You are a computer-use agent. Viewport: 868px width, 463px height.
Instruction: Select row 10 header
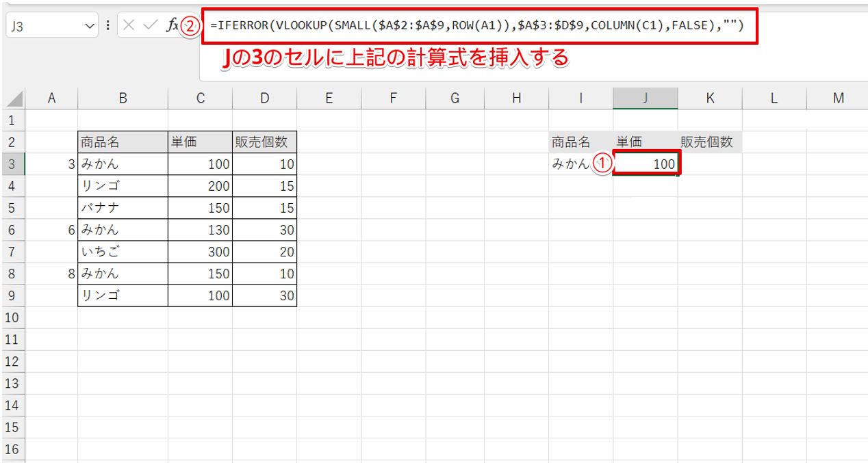tap(14, 317)
